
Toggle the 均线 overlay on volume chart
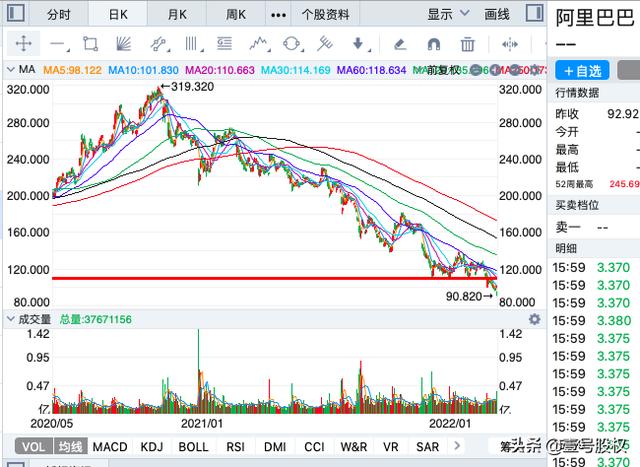pos(67,447)
